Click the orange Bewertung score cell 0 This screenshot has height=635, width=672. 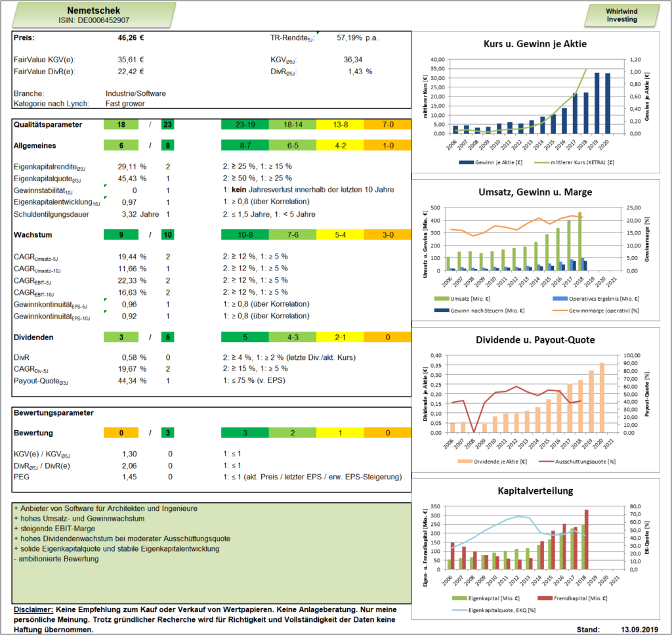coord(121,433)
